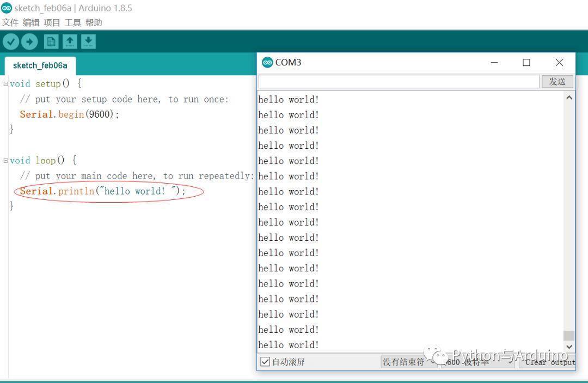588x383 pixels.
Task: Click the Arduino logo in the COM3 window
Action: (x=267, y=62)
